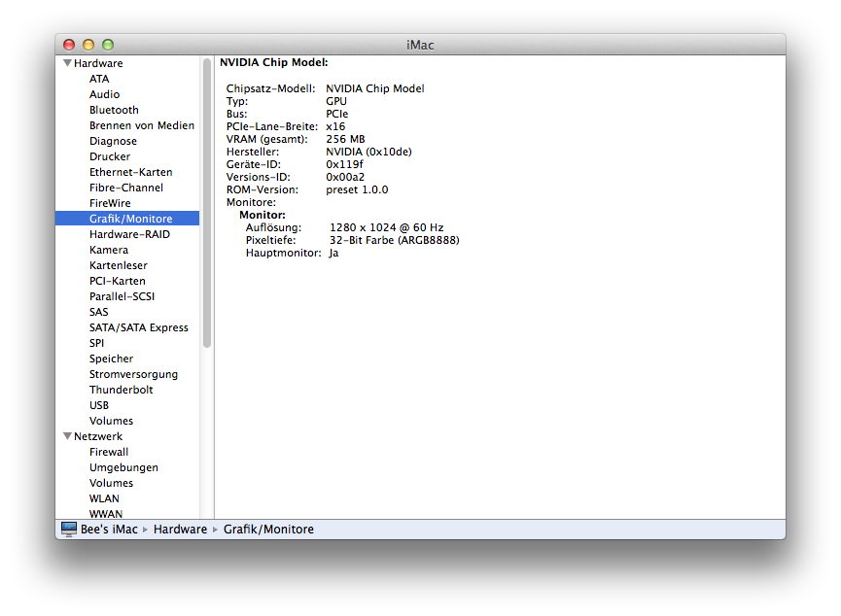Image resolution: width=841 pixels, height=616 pixels.
Task: Click the Hersteller value NVIDIA (0x10de)
Action: click(x=369, y=152)
